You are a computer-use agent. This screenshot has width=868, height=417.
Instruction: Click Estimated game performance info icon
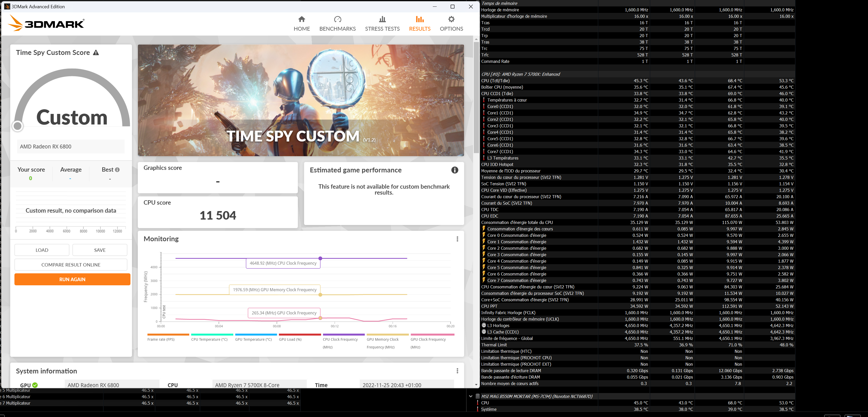(x=454, y=170)
